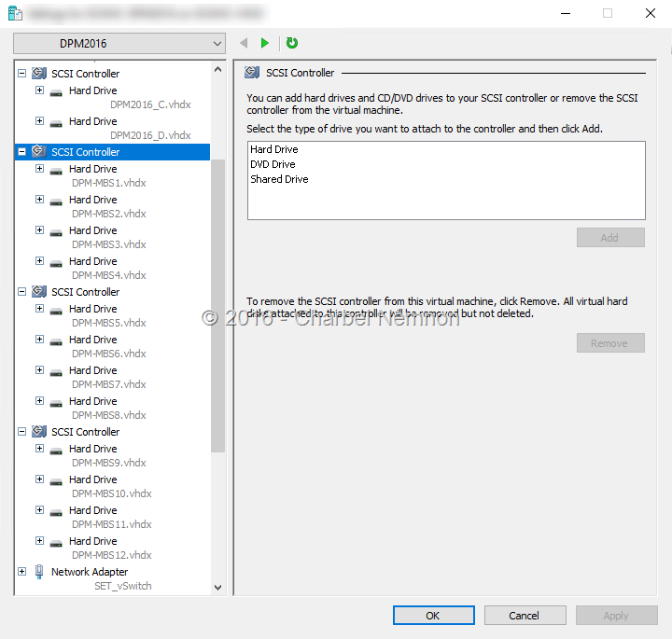Expand the Hard Drive DPM-MBS5.vhdx node
This screenshot has height=639, width=672.
(39, 309)
